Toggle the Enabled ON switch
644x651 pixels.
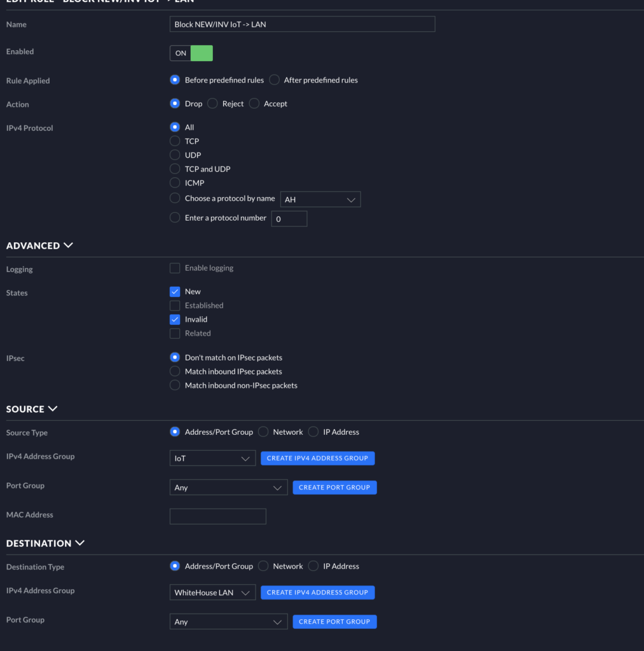[191, 53]
